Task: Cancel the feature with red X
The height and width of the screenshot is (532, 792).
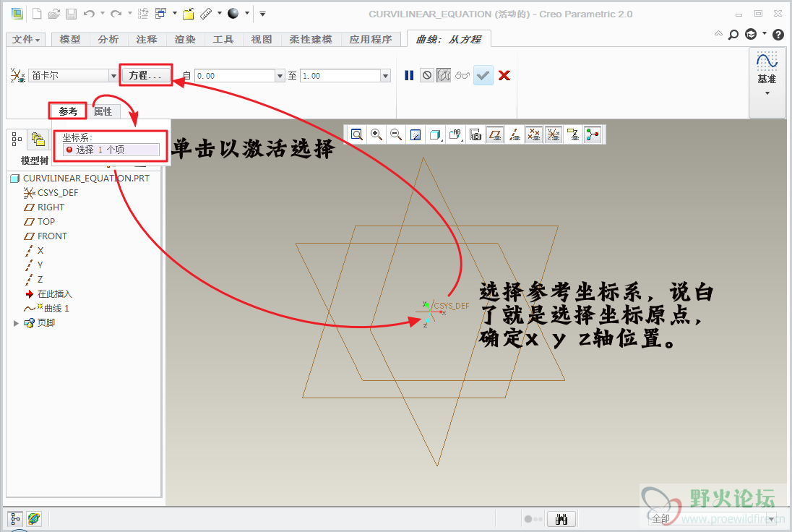Action: click(x=504, y=75)
